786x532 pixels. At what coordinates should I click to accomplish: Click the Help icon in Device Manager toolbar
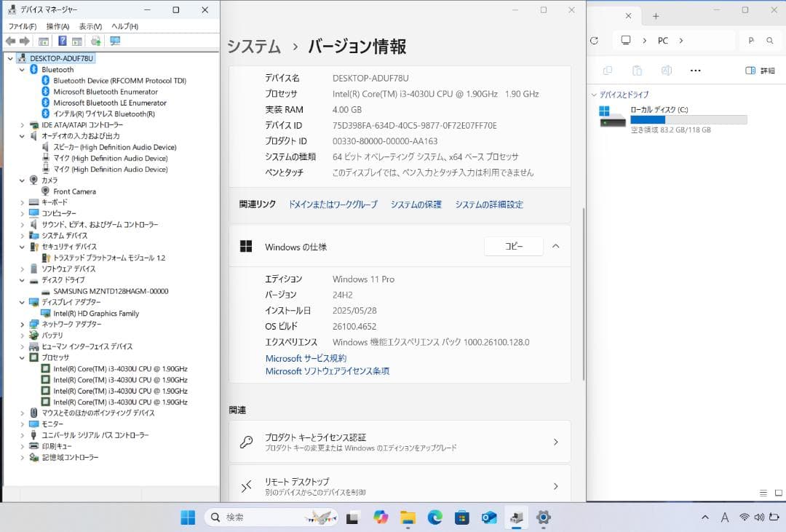click(62, 41)
